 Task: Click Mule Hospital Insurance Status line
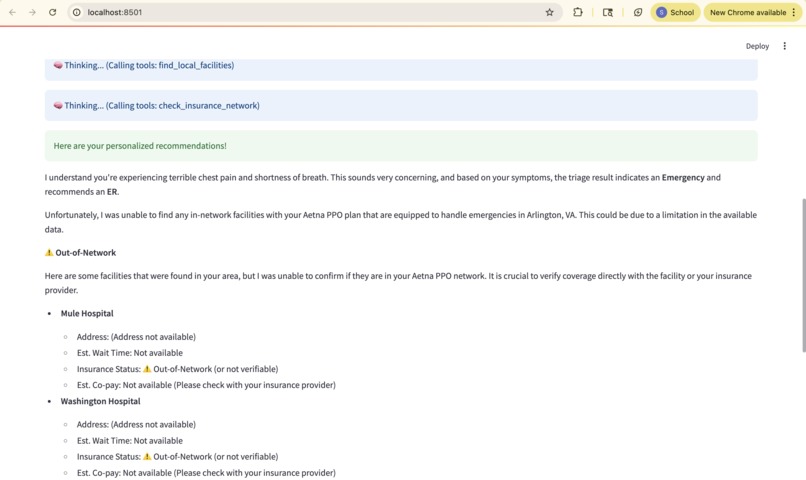(177, 369)
